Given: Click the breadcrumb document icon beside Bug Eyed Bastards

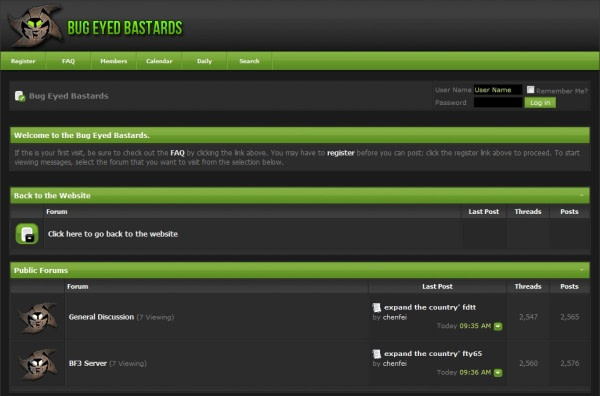Looking at the screenshot, I should coord(20,96).
